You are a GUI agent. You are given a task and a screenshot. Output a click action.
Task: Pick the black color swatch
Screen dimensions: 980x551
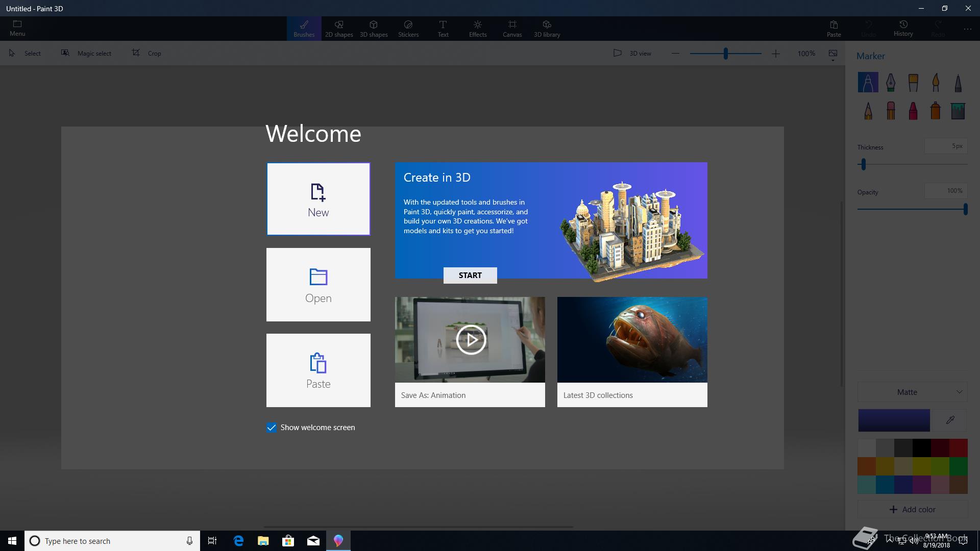(x=921, y=448)
